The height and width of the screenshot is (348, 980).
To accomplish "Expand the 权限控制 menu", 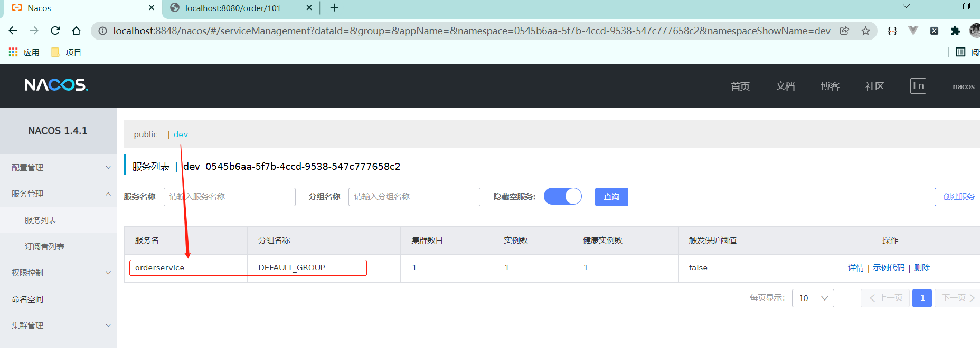I will [59, 273].
